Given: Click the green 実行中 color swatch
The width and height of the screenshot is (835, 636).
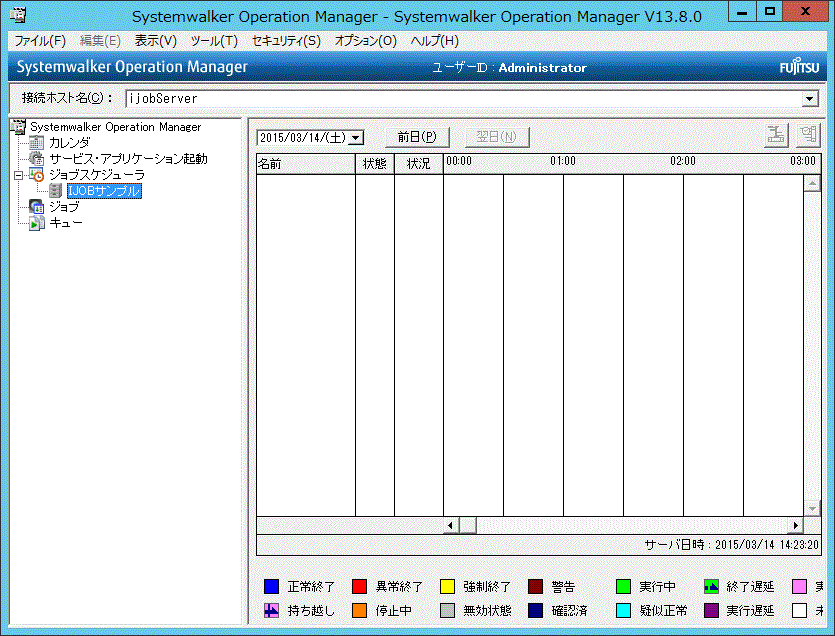Looking at the screenshot, I should [623, 586].
